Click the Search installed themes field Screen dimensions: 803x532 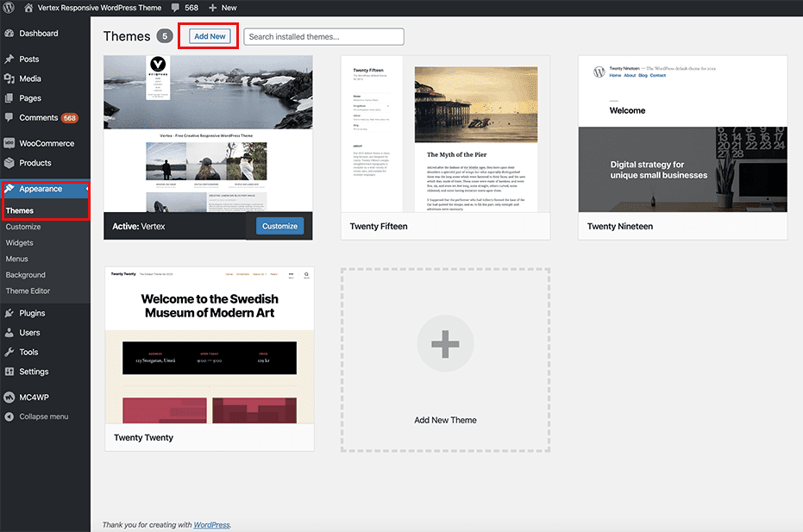323,36
